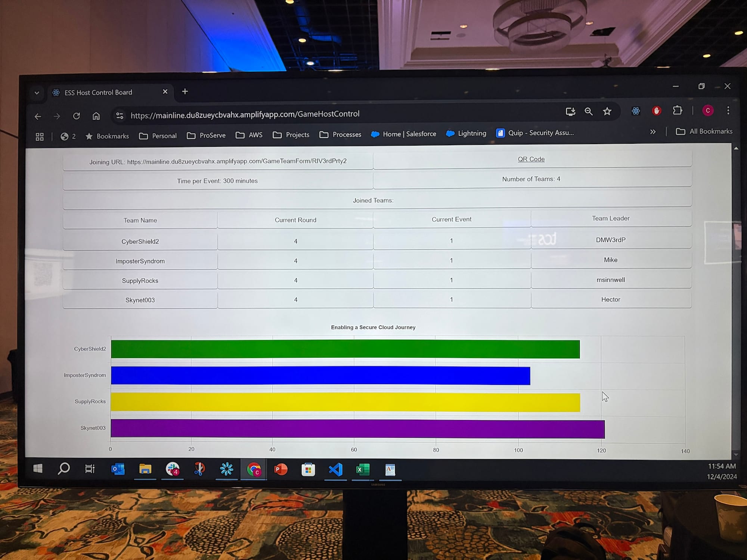This screenshot has height=560, width=747.
Task: Click the Time per Event: 300 minutes cell
Action: (218, 181)
